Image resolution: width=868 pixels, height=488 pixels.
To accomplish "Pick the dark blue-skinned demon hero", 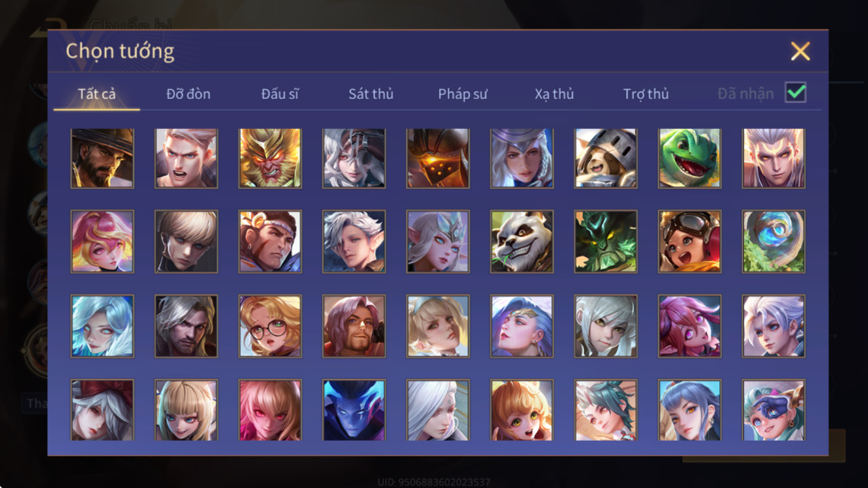I will [354, 410].
